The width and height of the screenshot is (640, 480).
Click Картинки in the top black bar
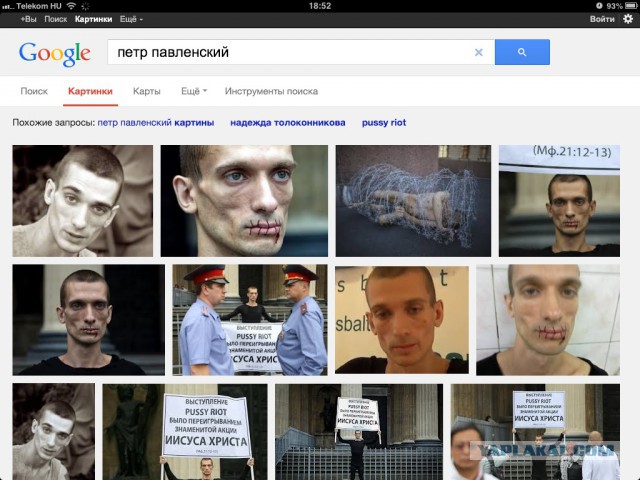(x=93, y=19)
